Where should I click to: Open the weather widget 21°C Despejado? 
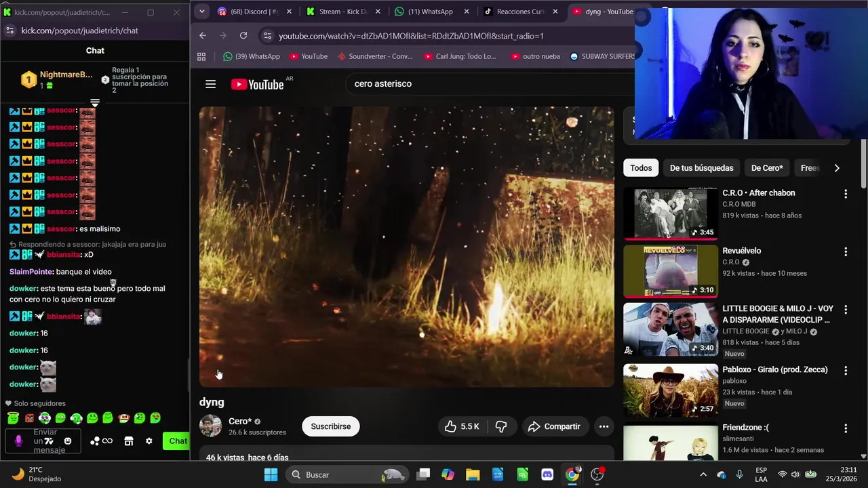click(37, 474)
